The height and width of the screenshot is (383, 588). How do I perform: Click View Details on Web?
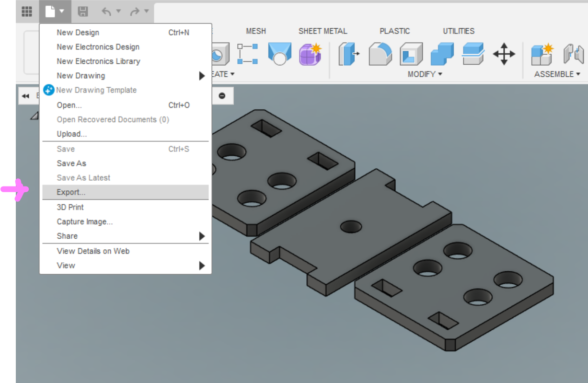pyautogui.click(x=93, y=251)
